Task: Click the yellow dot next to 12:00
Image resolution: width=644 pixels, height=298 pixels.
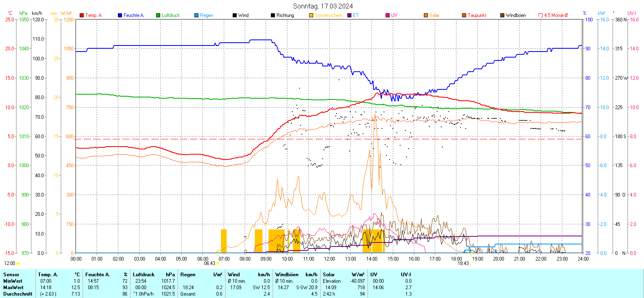Action: click(18, 263)
